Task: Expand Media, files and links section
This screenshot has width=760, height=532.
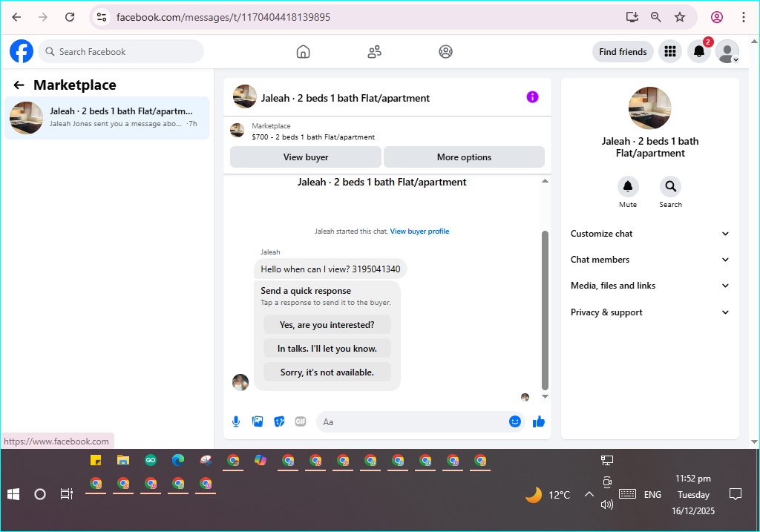Action: pos(649,286)
